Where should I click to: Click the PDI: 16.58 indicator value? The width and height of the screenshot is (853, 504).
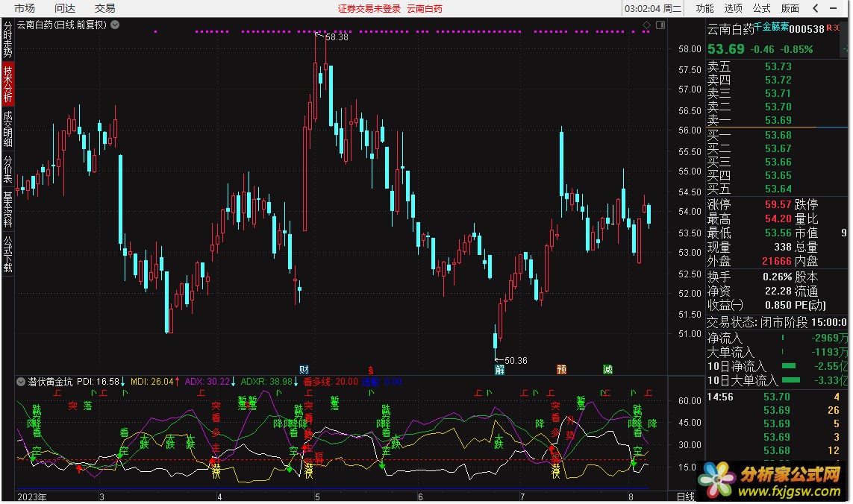(x=101, y=382)
